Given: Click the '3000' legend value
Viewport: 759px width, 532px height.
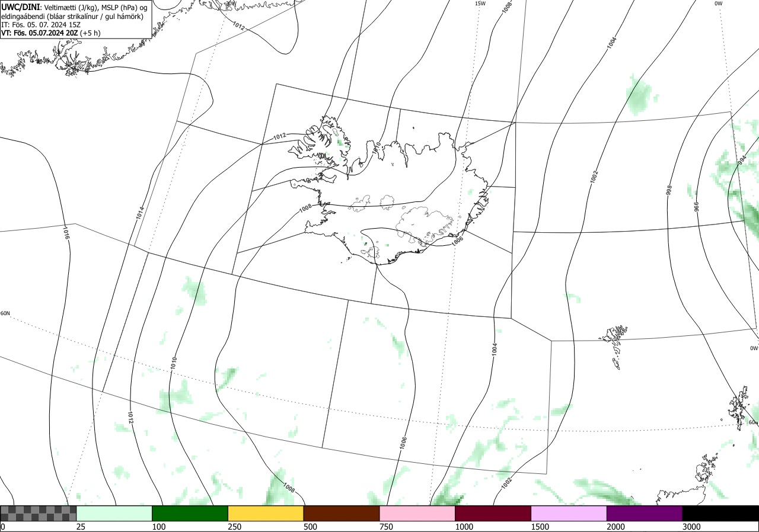Looking at the screenshot, I should point(691,527).
